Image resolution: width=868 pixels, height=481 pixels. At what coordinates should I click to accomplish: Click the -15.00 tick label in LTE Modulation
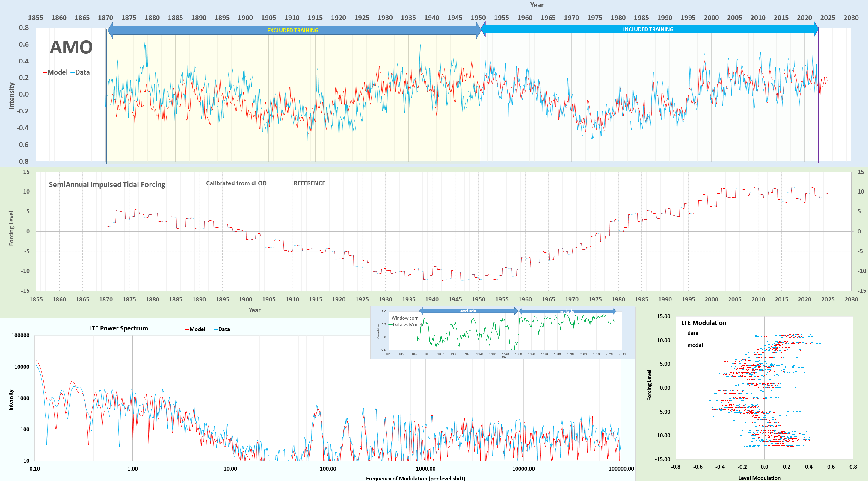point(662,459)
